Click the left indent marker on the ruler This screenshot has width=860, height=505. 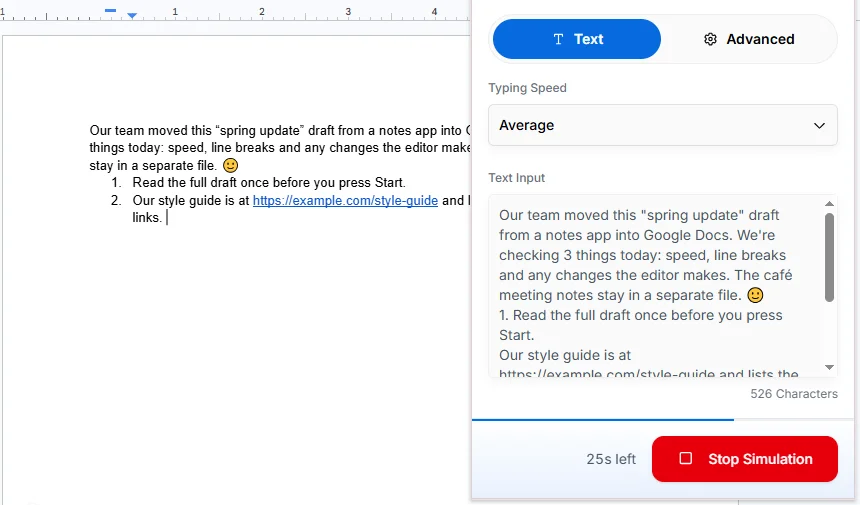coord(132,16)
